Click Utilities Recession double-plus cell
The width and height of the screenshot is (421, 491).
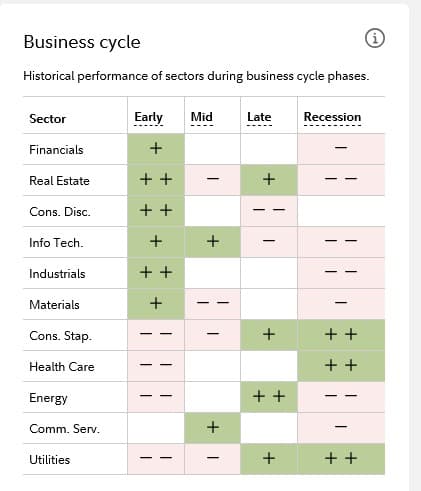341,459
